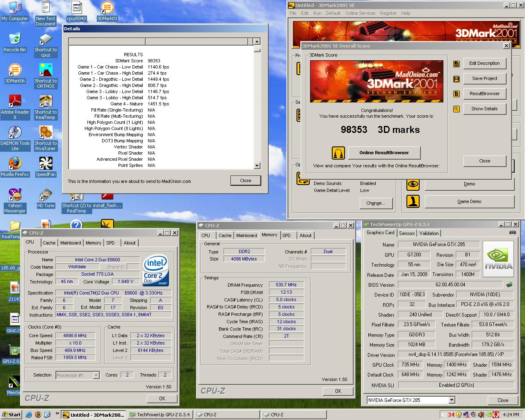Image resolution: width=525 pixels, height=420 pixels.
Task: Click Close button in Details window
Action: (246, 180)
